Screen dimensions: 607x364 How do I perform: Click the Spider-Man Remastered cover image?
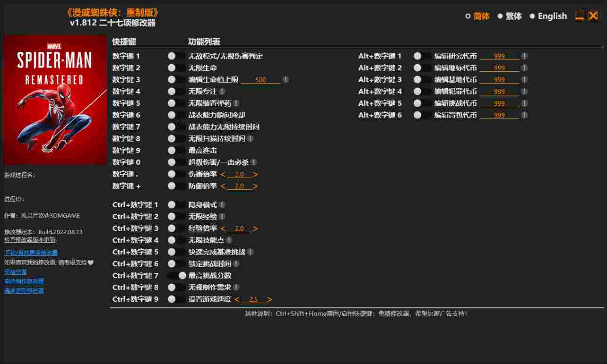[x=55, y=100]
